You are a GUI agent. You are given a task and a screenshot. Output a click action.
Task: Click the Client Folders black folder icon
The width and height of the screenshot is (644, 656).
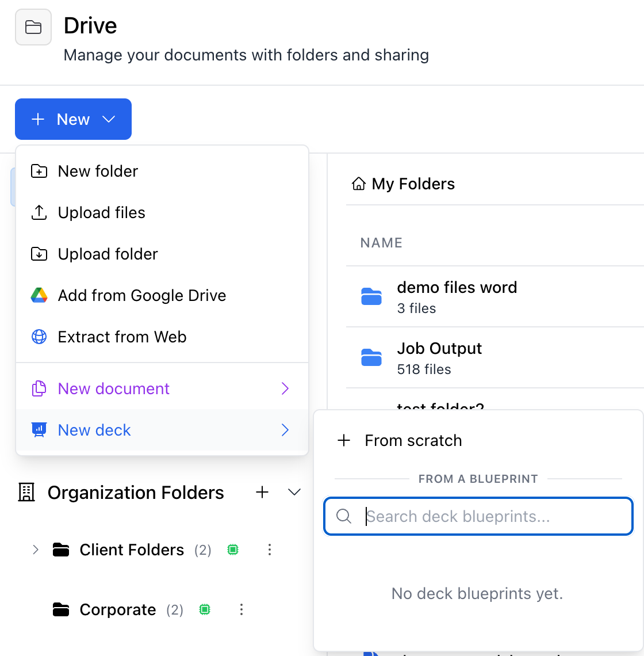[61, 550]
